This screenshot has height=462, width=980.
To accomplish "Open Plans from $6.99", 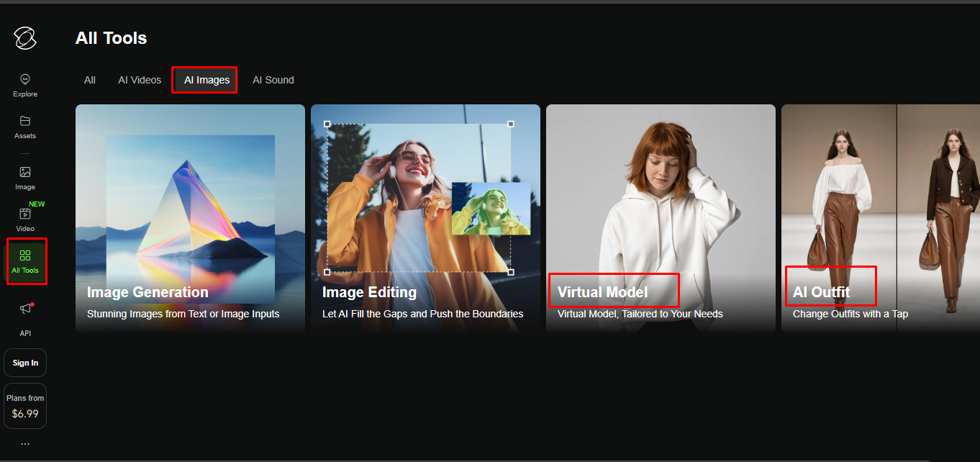I will click(25, 405).
